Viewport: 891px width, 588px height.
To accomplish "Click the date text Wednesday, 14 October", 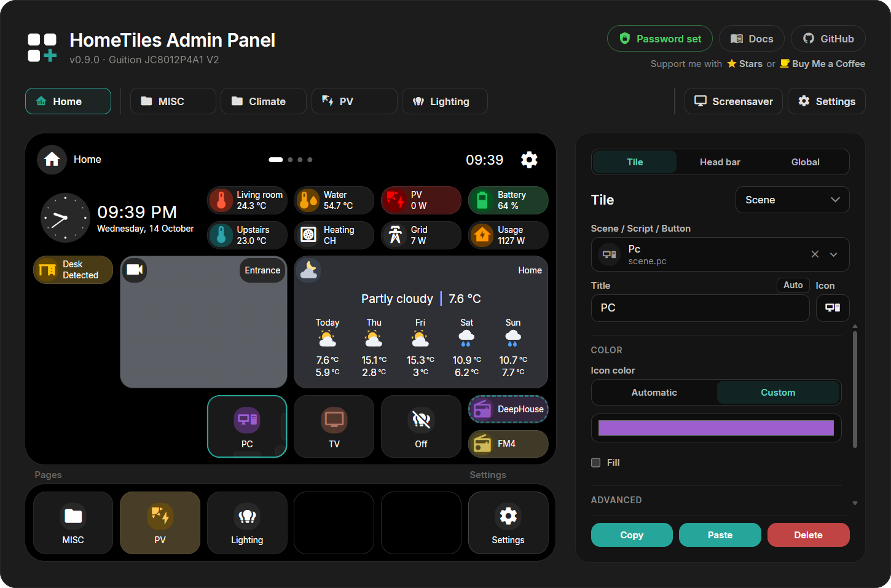I will click(x=146, y=229).
